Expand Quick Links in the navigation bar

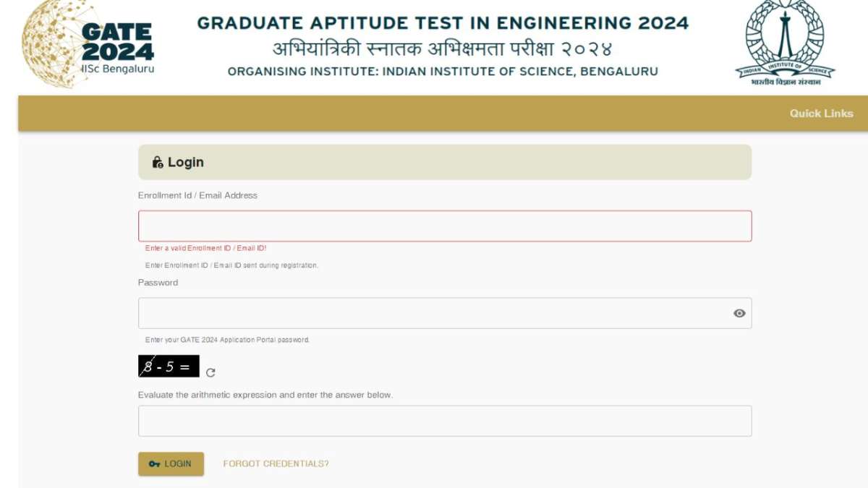(821, 113)
